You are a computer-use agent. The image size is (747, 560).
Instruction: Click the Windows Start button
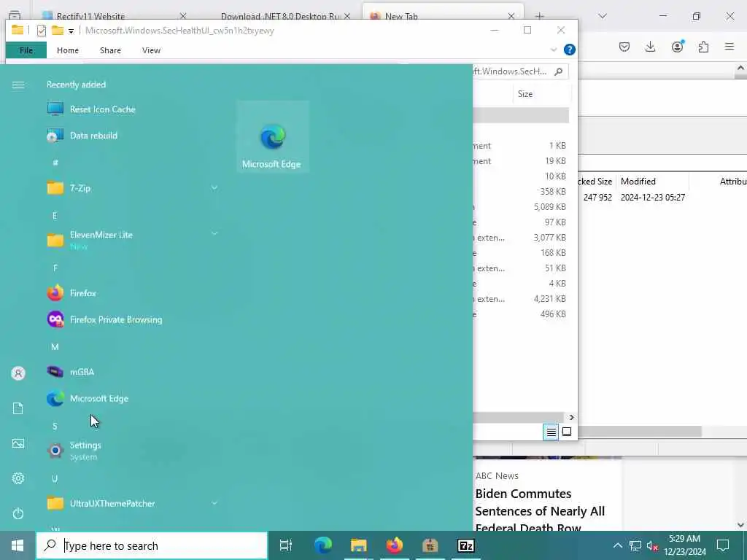tap(18, 545)
